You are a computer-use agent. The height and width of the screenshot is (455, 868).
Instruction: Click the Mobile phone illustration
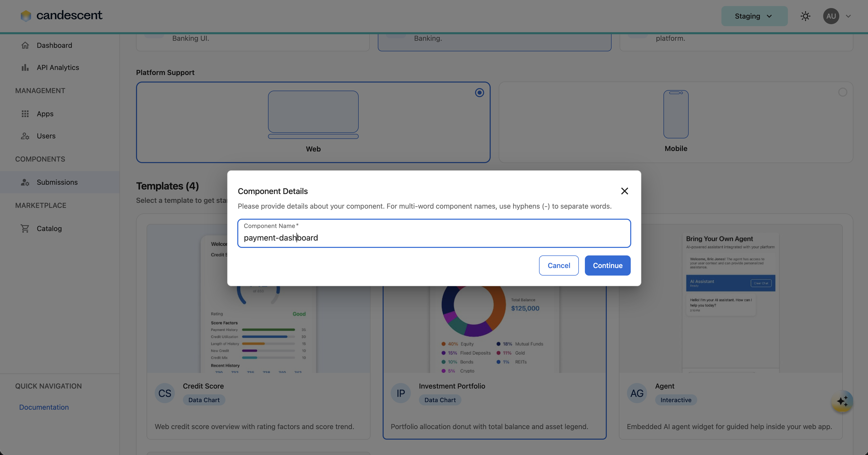pyautogui.click(x=676, y=114)
